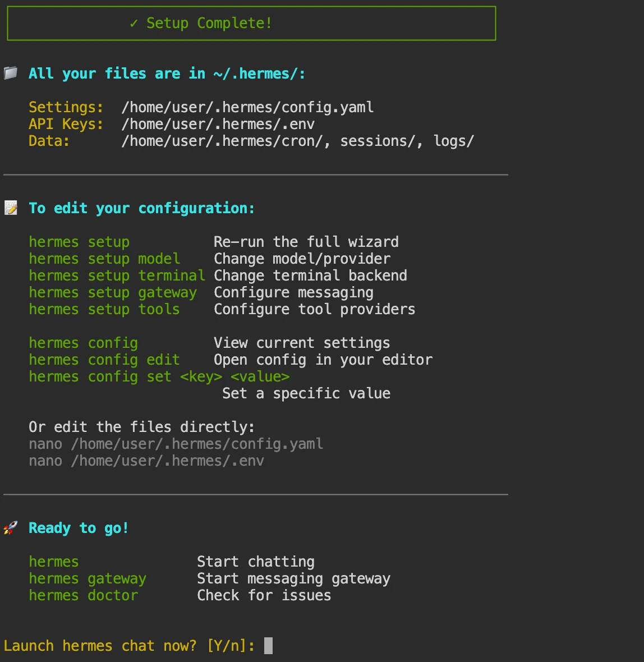Click 'nano /home/user/.hermes/config.yaml' line
Viewport: 644px width, 662px height.
pyautogui.click(x=176, y=444)
